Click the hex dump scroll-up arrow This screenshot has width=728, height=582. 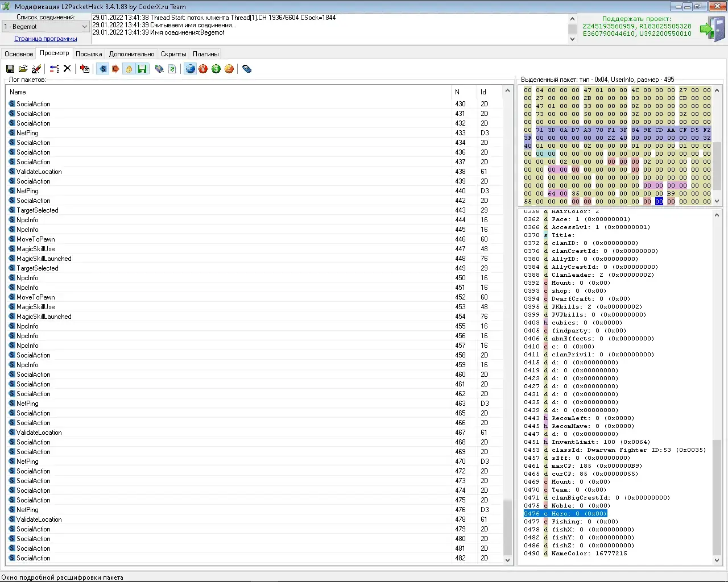pos(717,90)
